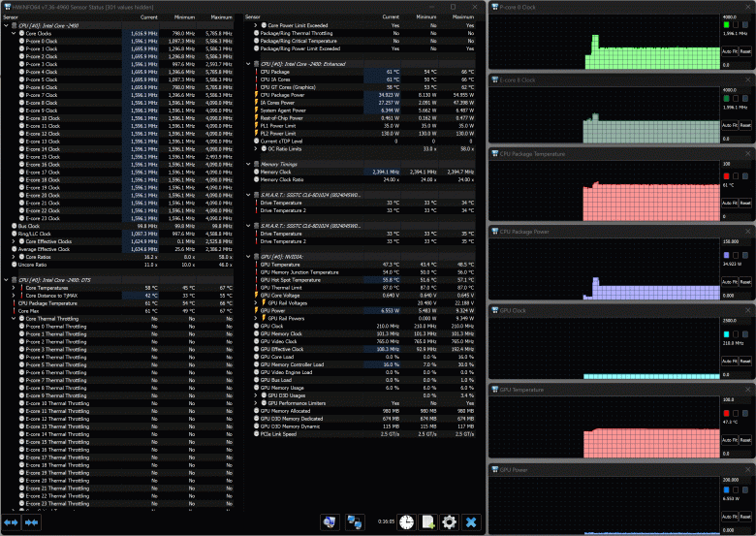
Task: Click the icon beside Memory Clock Ratio row
Action: 257,179
